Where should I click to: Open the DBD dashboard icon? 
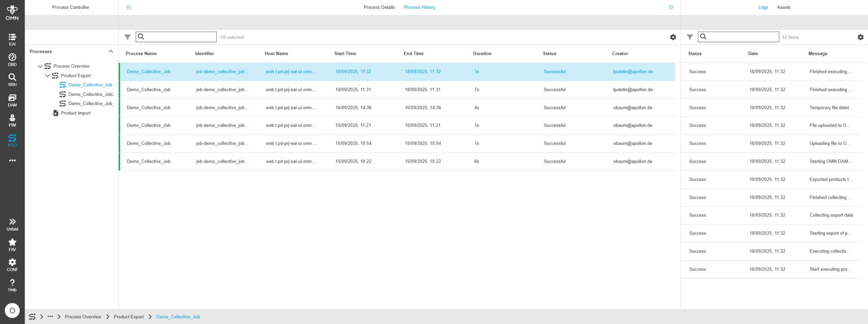[x=12, y=60]
